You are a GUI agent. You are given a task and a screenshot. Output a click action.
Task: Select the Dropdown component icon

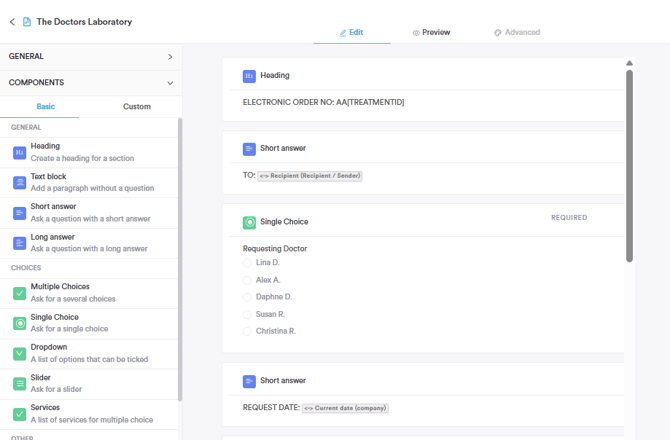pos(19,353)
